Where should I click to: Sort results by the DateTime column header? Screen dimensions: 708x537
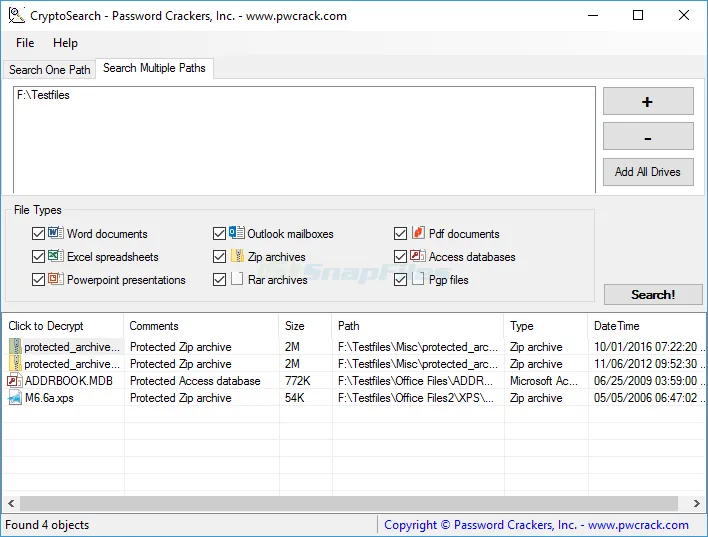(647, 326)
